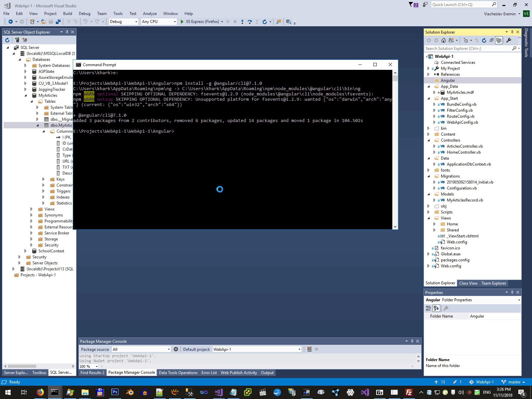Click Collapse All icon in Solution Explorer

click(x=491, y=40)
